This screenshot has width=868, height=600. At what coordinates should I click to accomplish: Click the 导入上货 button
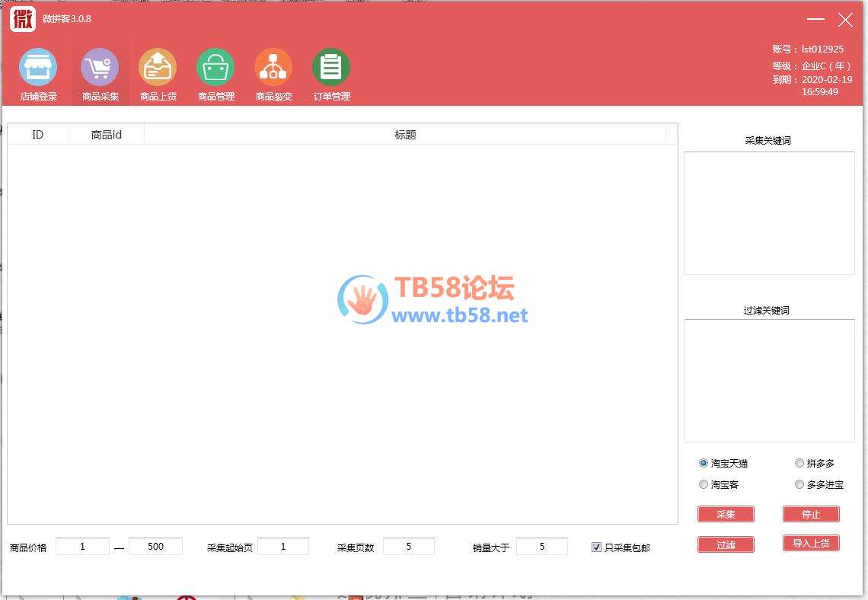click(x=811, y=543)
